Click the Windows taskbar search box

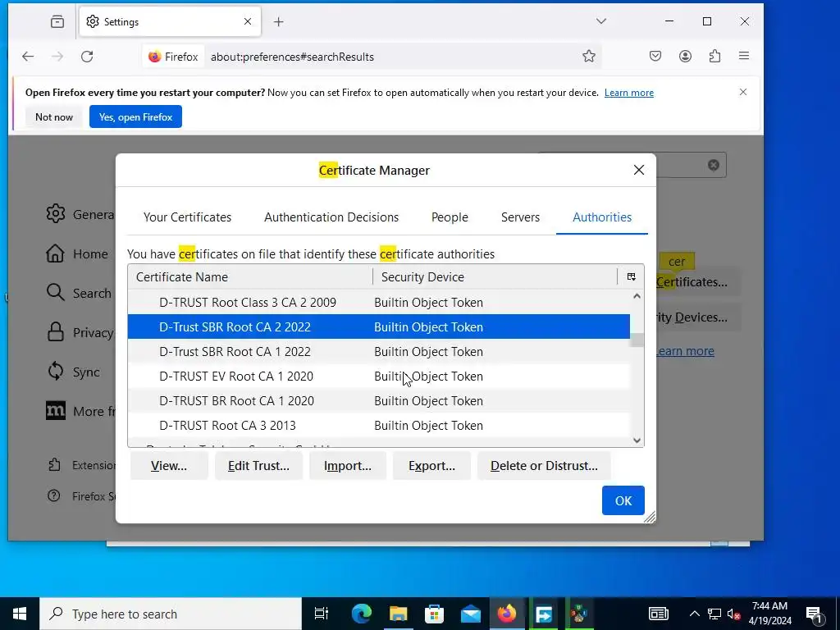point(171,614)
